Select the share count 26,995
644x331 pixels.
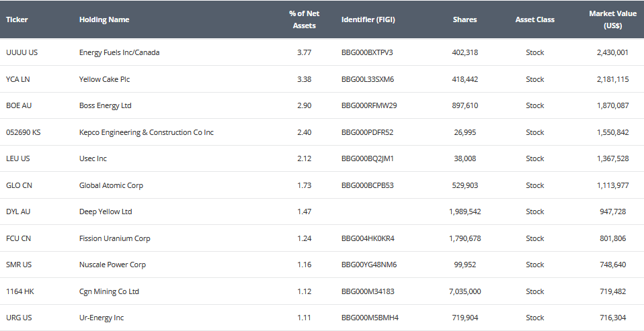coord(465,132)
